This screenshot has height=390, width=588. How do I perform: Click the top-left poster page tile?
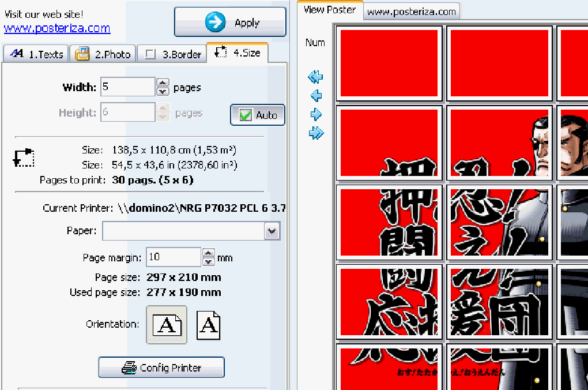(x=389, y=63)
